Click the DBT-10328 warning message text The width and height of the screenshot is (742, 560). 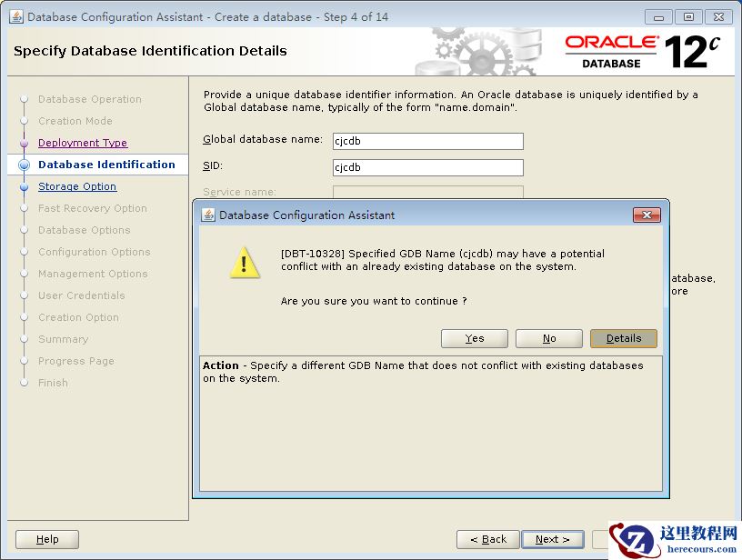coord(443,260)
